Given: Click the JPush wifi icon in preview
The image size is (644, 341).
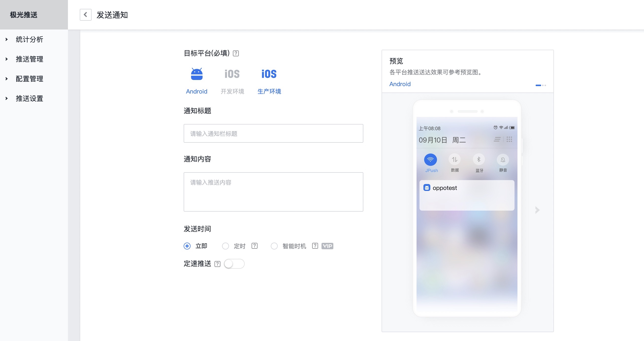Looking at the screenshot, I should (x=431, y=160).
